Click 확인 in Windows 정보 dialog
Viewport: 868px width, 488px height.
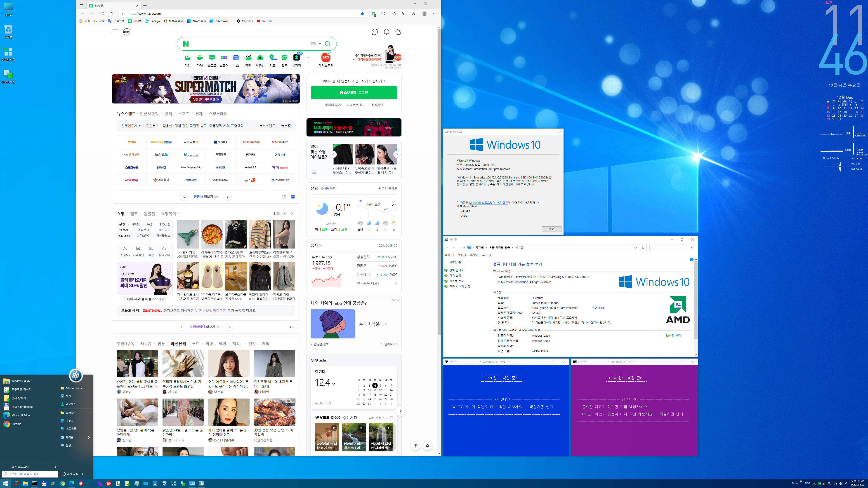pyautogui.click(x=552, y=229)
